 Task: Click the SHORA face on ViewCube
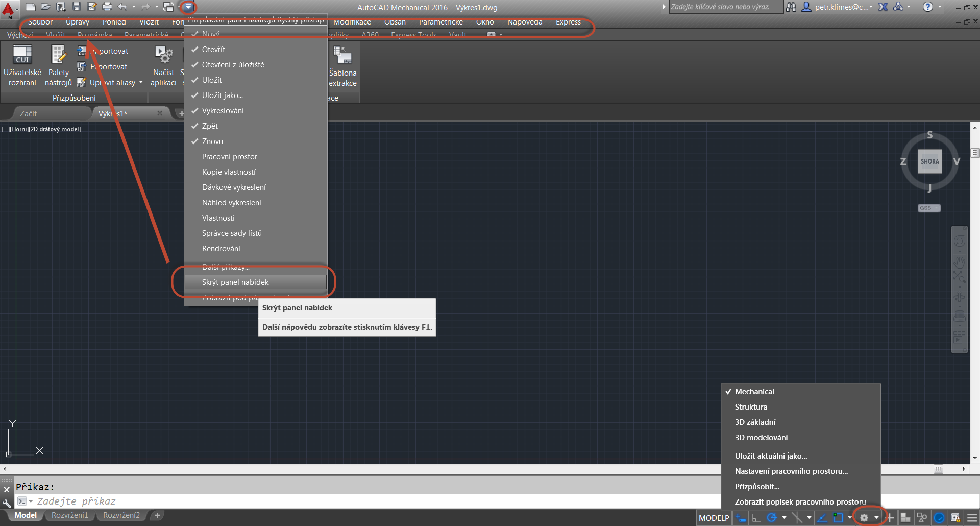pos(929,161)
